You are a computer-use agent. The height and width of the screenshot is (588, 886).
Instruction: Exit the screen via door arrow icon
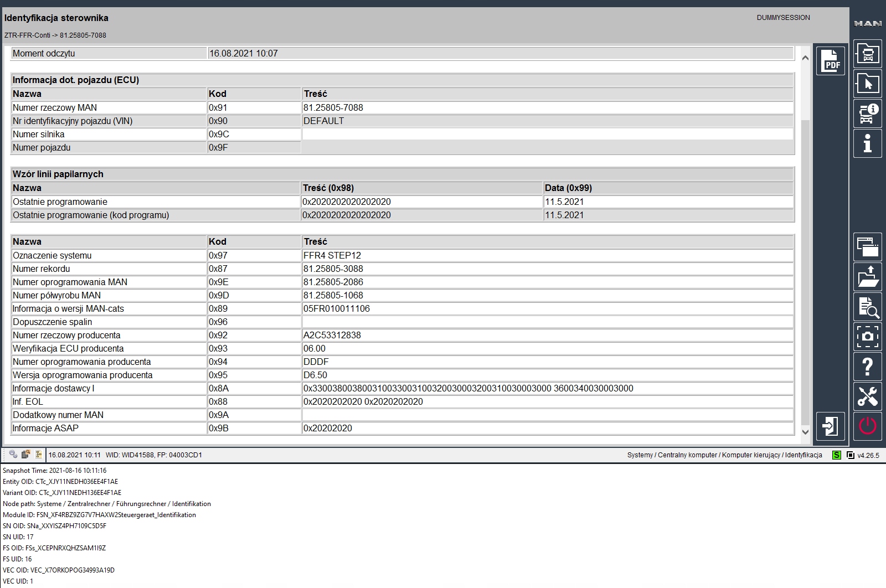click(x=830, y=426)
